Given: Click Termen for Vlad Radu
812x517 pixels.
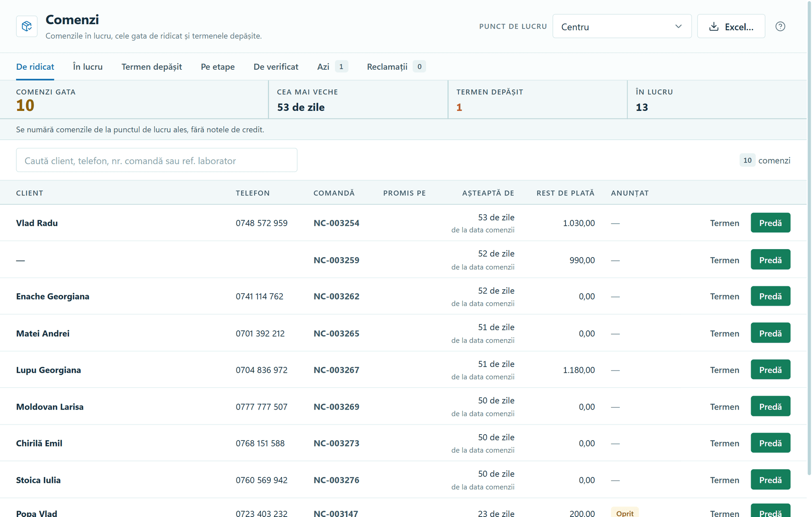Looking at the screenshot, I should [724, 223].
